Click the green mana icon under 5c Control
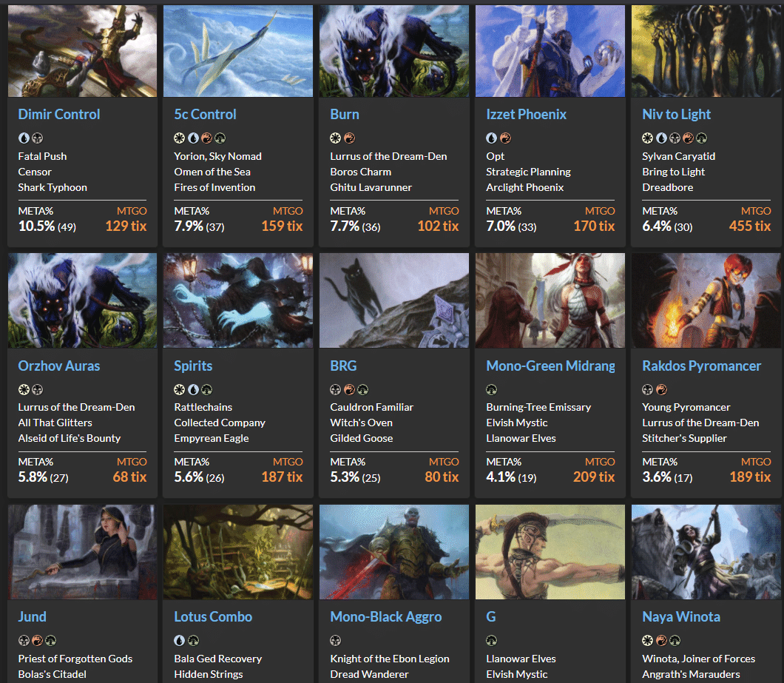The image size is (784, 683). pos(220,138)
